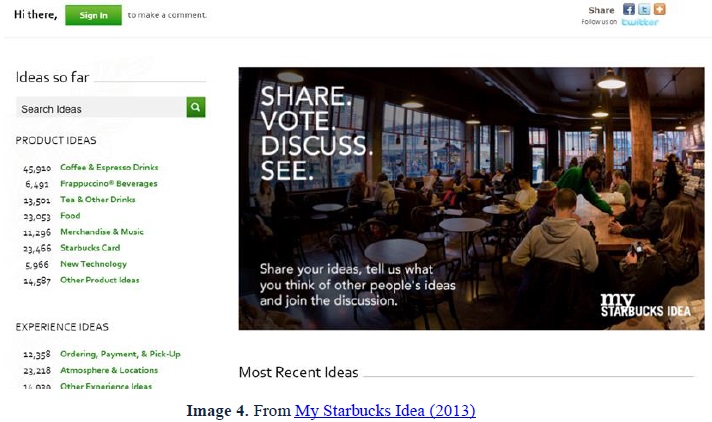Click the Most Recent Ideas heading
The width and height of the screenshot is (712, 422).
(298, 372)
